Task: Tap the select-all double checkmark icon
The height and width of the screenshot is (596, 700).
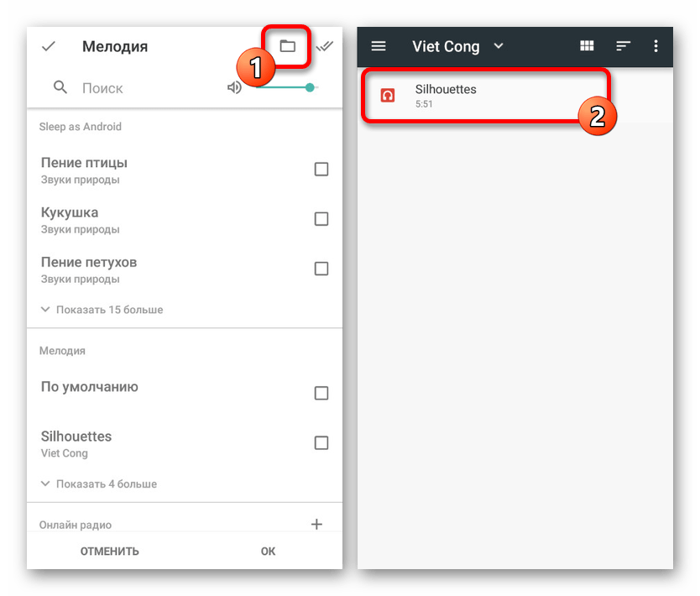Action: [325, 46]
